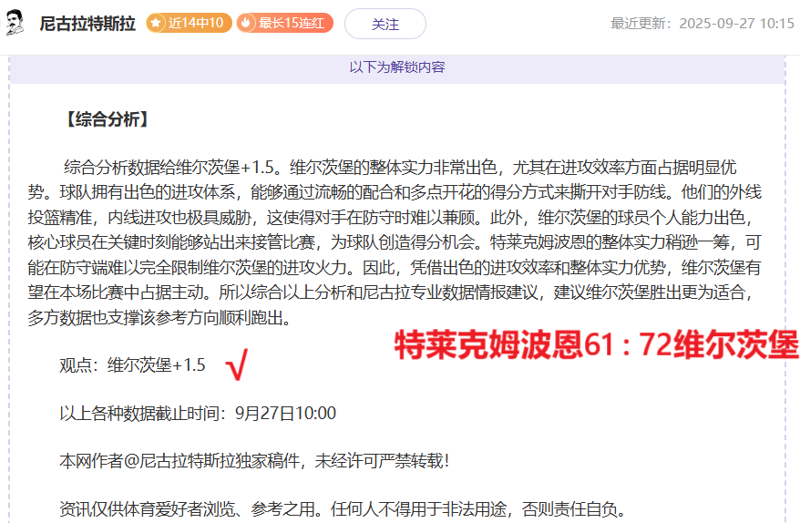Click the red score text 特莱克姆波恩61:72维尔茨堡
Viewport: 800px width, 523px height.
click(596, 345)
